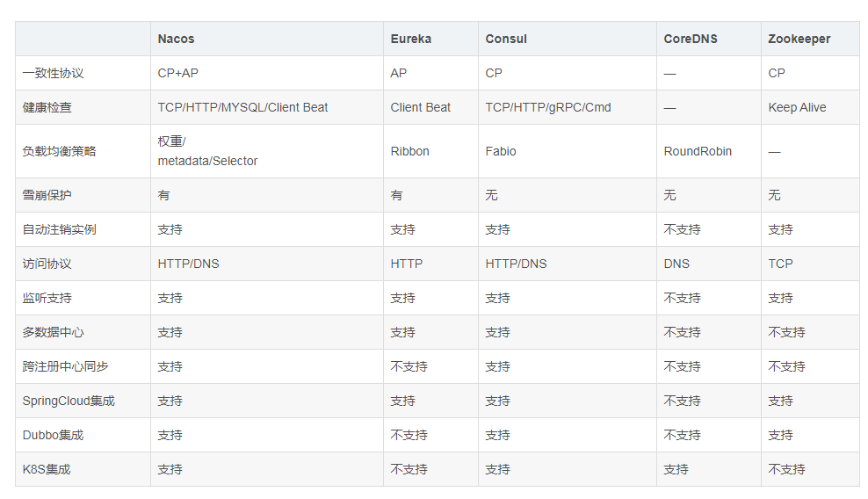
Task: Select the Ribbon cell
Action: click(410, 151)
